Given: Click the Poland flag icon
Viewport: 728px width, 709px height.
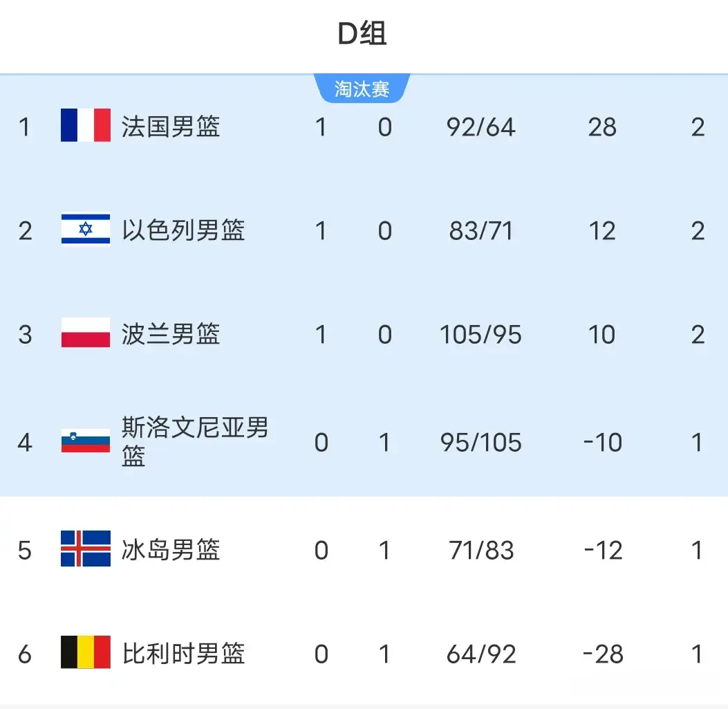Looking at the screenshot, I should [86, 333].
